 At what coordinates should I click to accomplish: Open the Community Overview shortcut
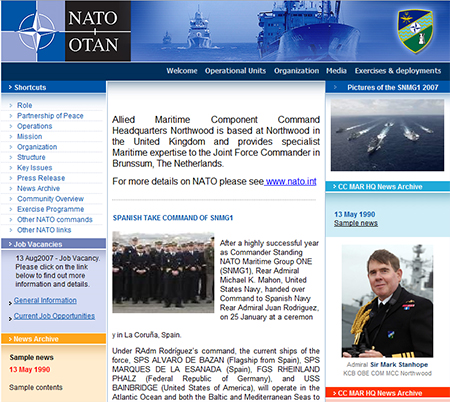[x=50, y=199]
